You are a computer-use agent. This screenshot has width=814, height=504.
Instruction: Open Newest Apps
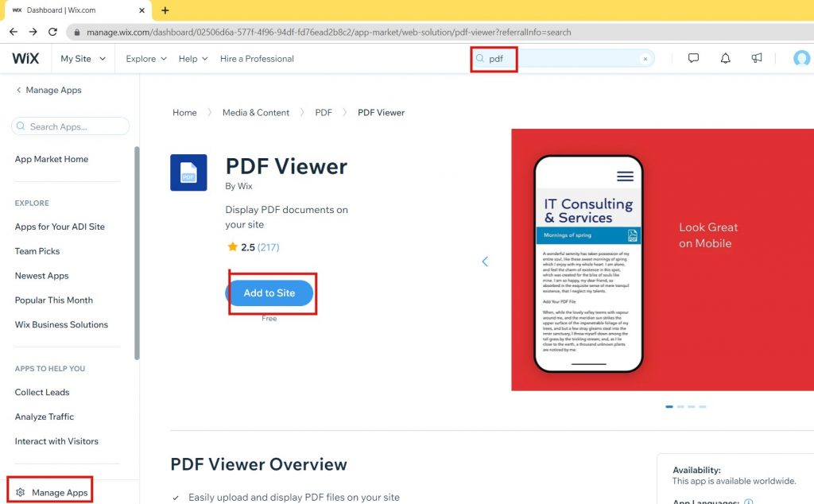pos(41,276)
